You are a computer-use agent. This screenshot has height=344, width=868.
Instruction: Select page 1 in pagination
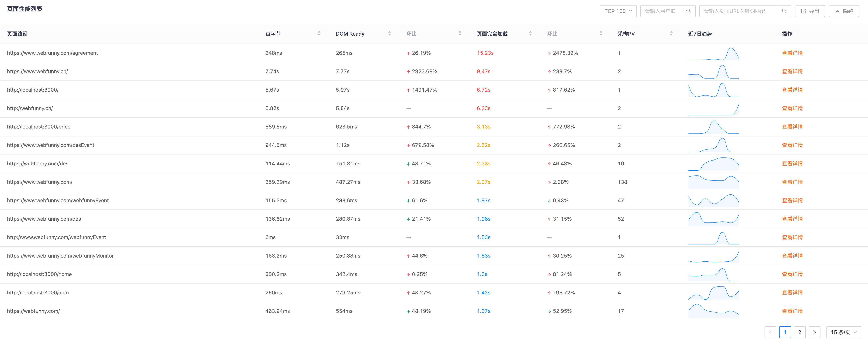[x=785, y=332]
